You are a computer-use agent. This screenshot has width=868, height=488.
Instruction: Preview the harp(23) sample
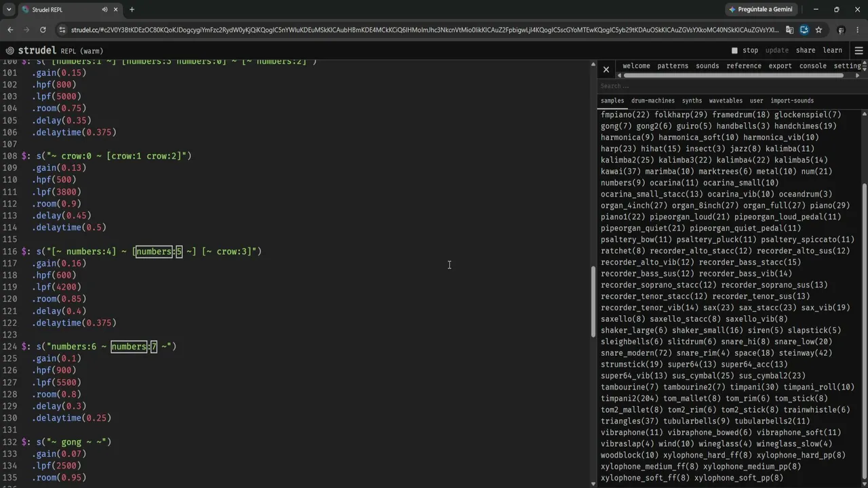point(618,148)
